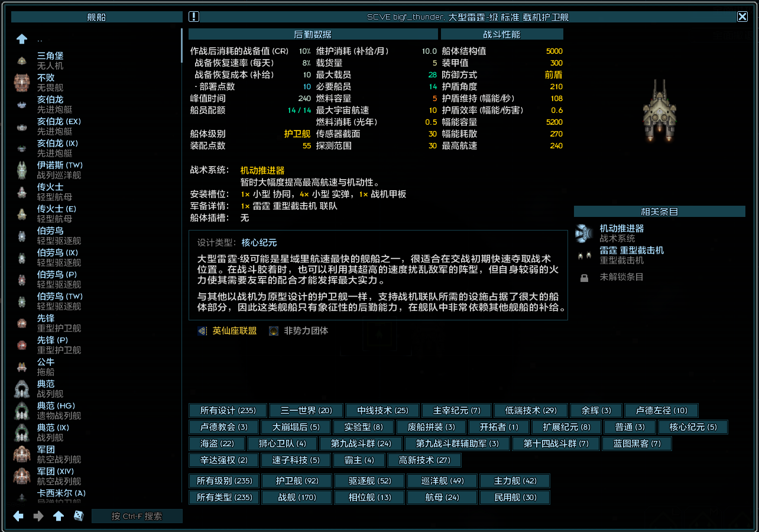Filter by 海盗 (22)

point(217,443)
